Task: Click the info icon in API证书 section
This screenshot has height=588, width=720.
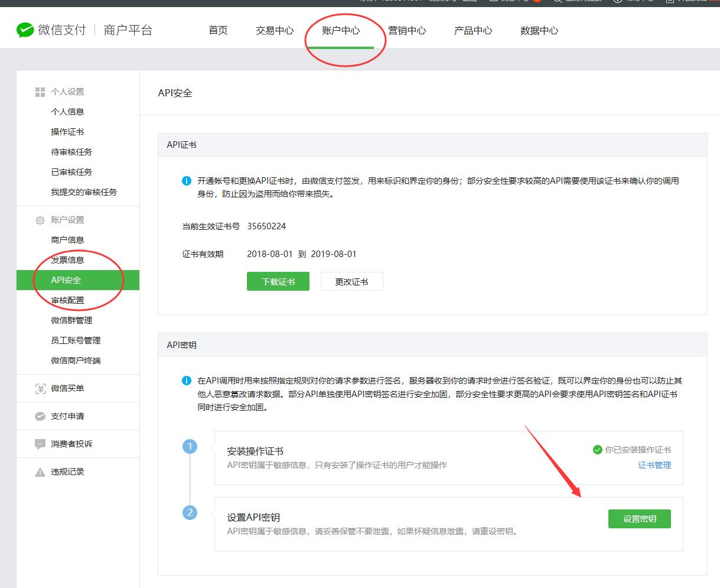Action: tap(187, 181)
